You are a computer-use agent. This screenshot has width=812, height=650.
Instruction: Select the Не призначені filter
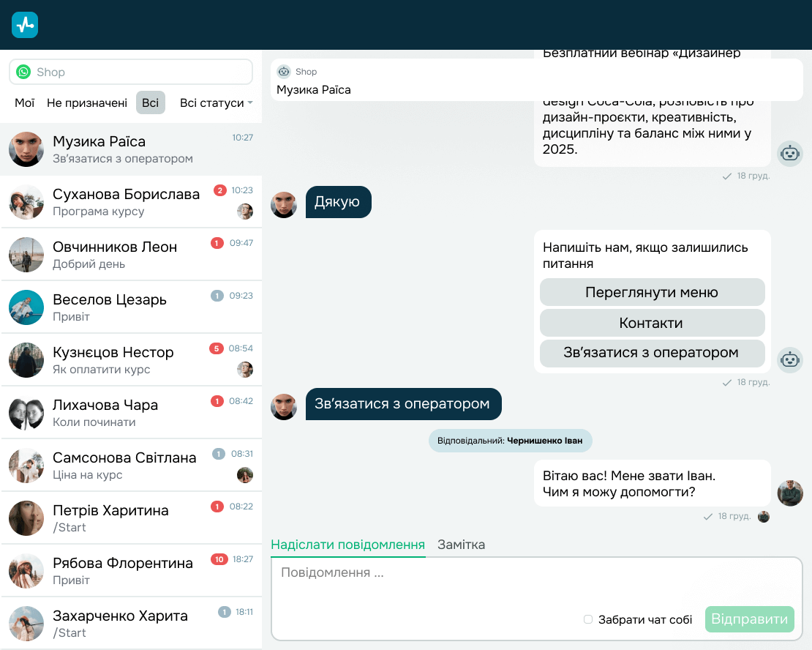(x=87, y=102)
